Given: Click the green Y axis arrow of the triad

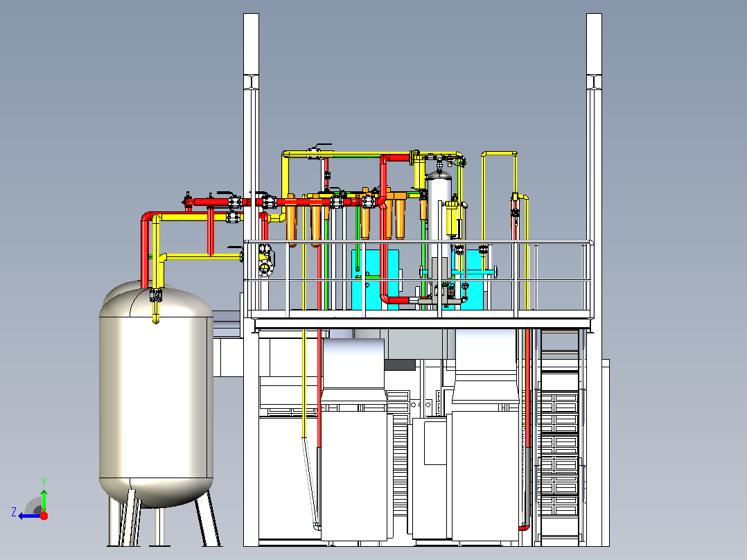Looking at the screenshot, I should (44, 500).
